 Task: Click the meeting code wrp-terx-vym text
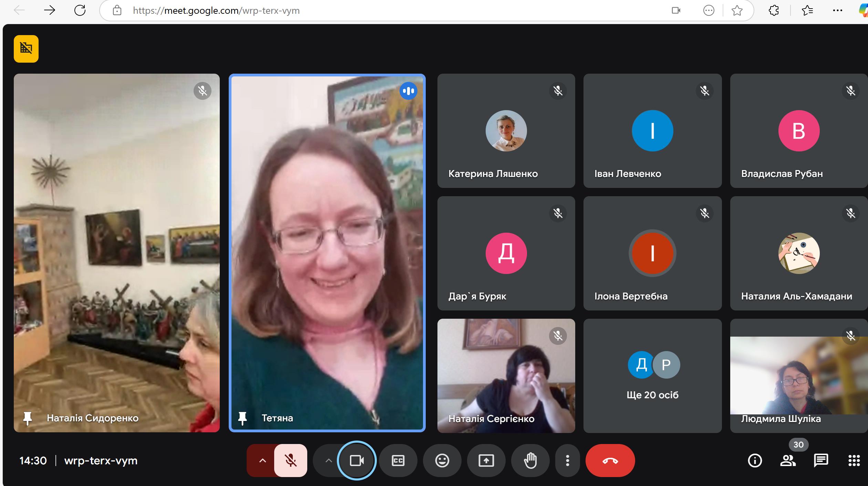(x=101, y=461)
